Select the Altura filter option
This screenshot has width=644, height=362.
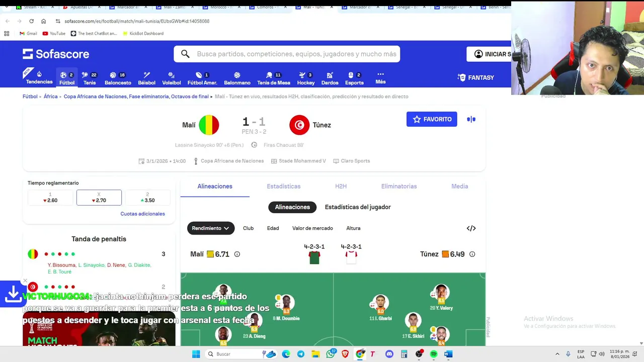pos(353,228)
